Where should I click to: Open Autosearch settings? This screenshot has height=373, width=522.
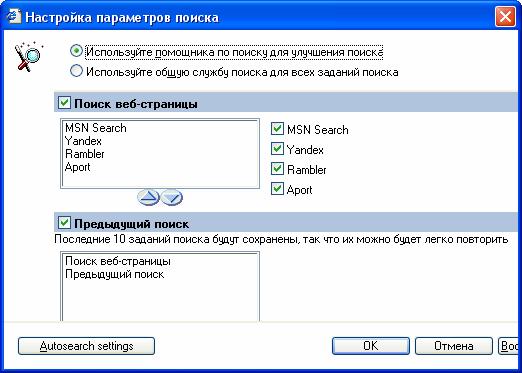pos(86,346)
